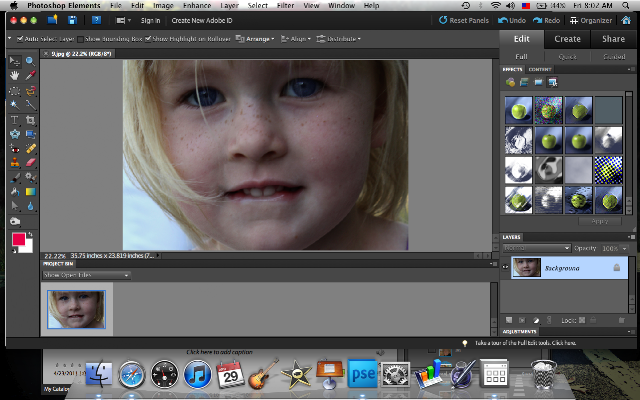The height and width of the screenshot is (400, 640).
Task: Click the red foreground color swatch
Action: click(18, 239)
